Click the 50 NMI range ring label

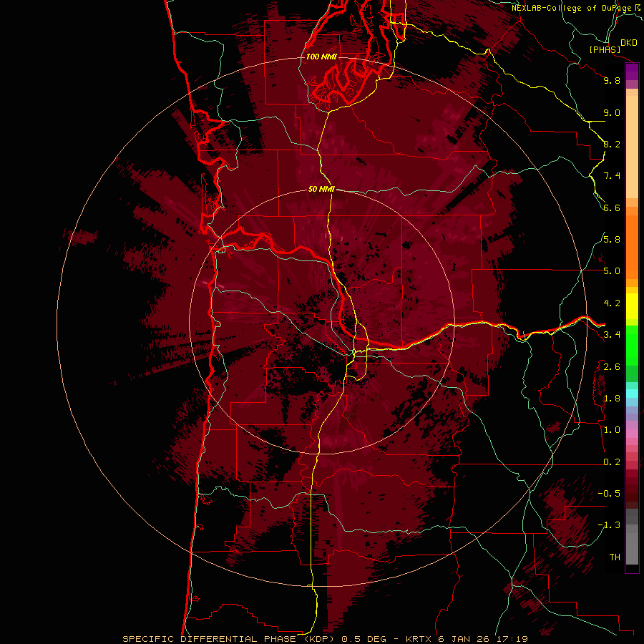tap(321, 189)
